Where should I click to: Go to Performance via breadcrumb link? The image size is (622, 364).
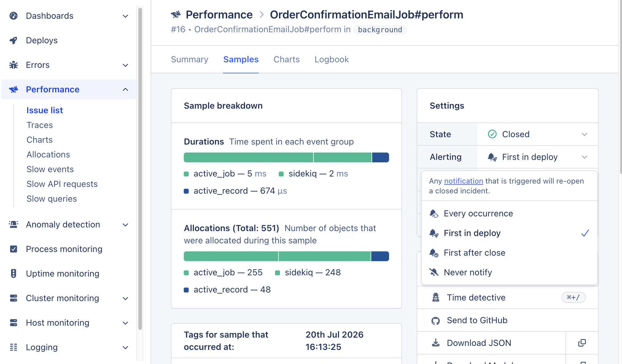pos(219,14)
